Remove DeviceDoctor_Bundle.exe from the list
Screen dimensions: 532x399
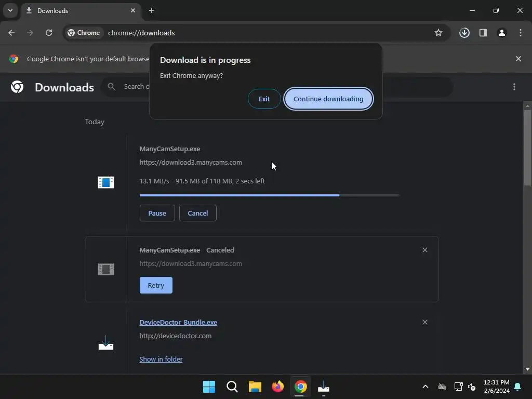(425, 322)
